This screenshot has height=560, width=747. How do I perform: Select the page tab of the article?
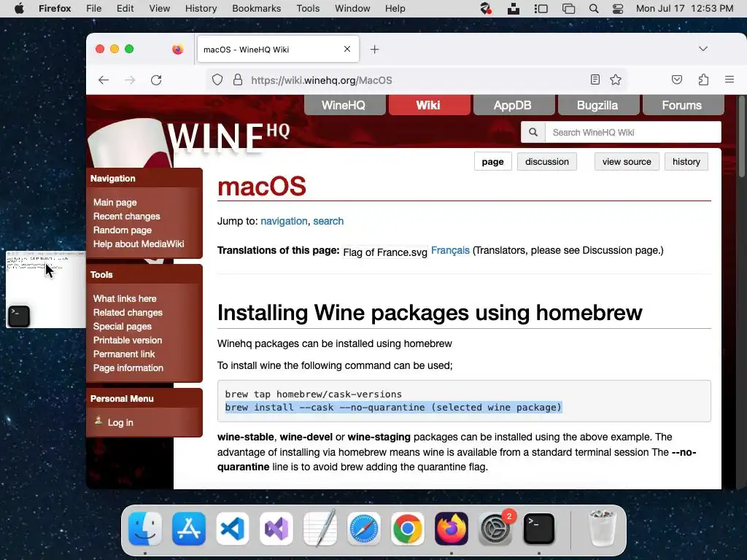point(492,161)
